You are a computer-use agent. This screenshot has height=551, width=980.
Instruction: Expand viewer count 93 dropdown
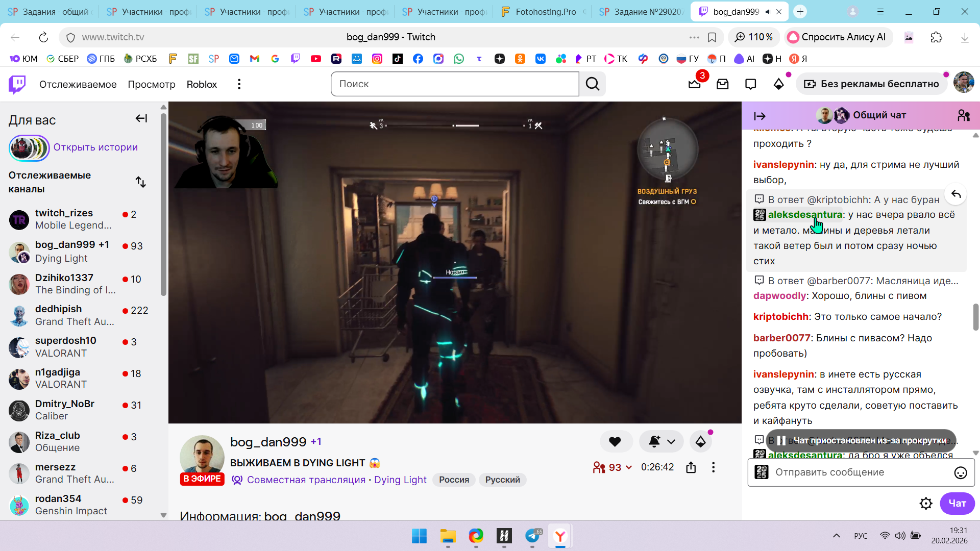click(629, 467)
